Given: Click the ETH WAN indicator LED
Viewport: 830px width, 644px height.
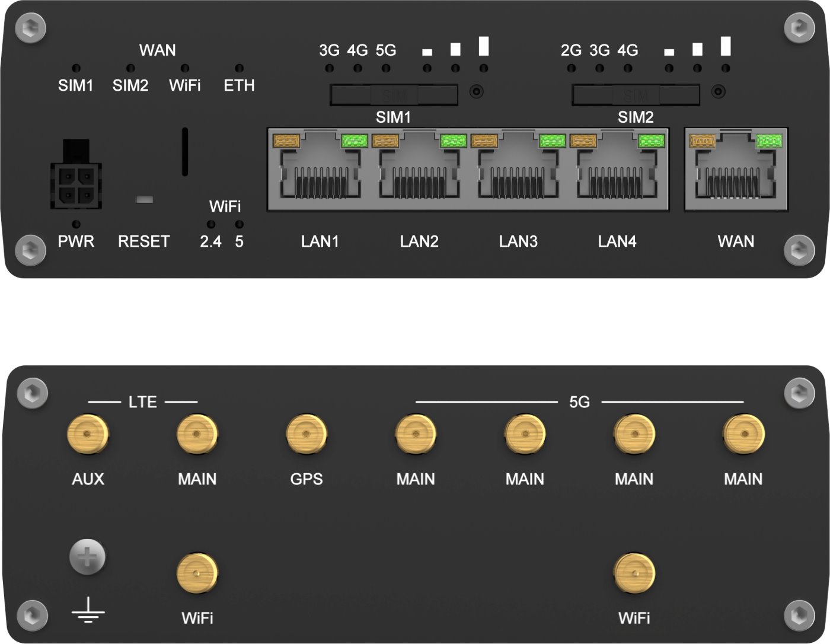Looking at the screenshot, I should (x=239, y=69).
